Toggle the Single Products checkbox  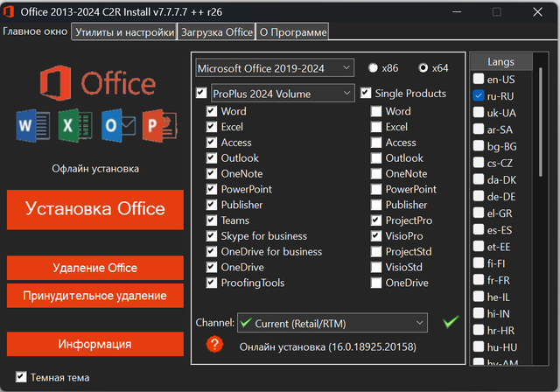coord(366,93)
